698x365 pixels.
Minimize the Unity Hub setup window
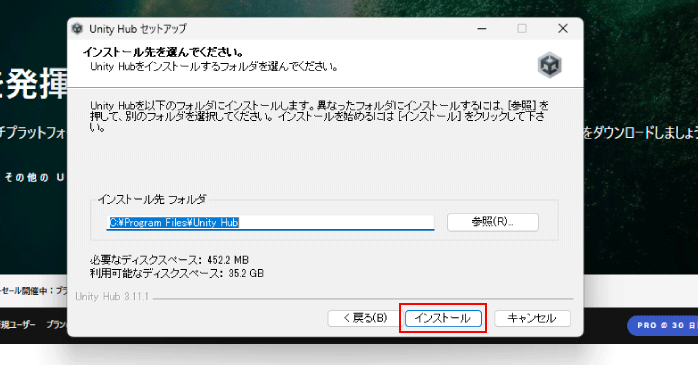[482, 28]
